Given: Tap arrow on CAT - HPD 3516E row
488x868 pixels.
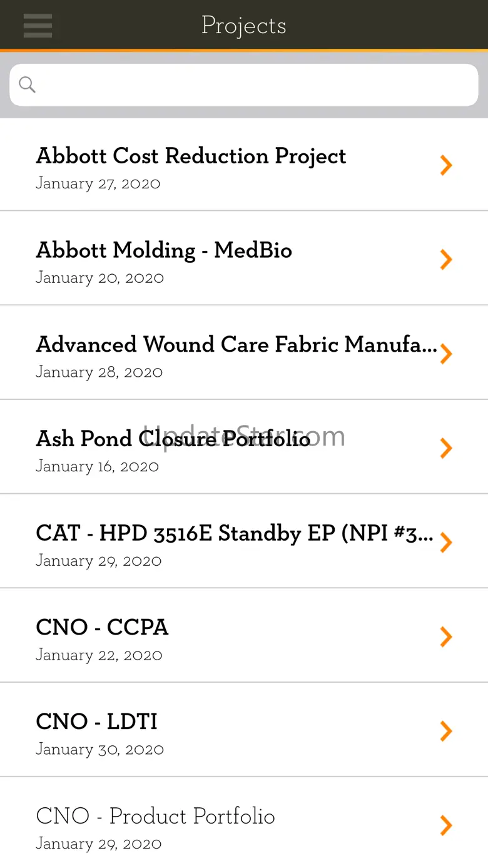Looking at the screenshot, I should (445, 543).
